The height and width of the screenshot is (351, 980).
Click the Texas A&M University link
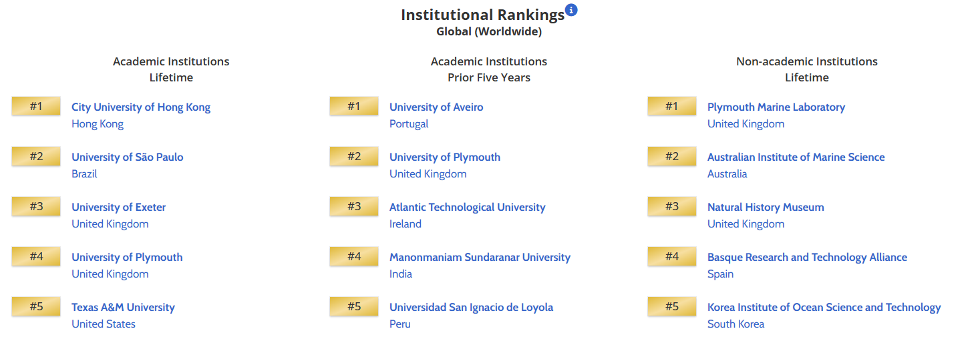click(123, 307)
